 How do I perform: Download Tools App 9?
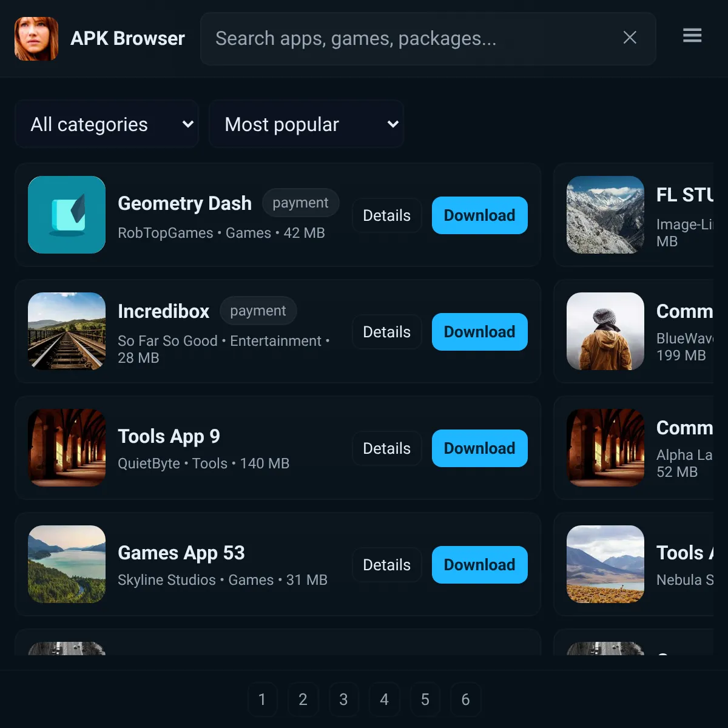pos(480,448)
